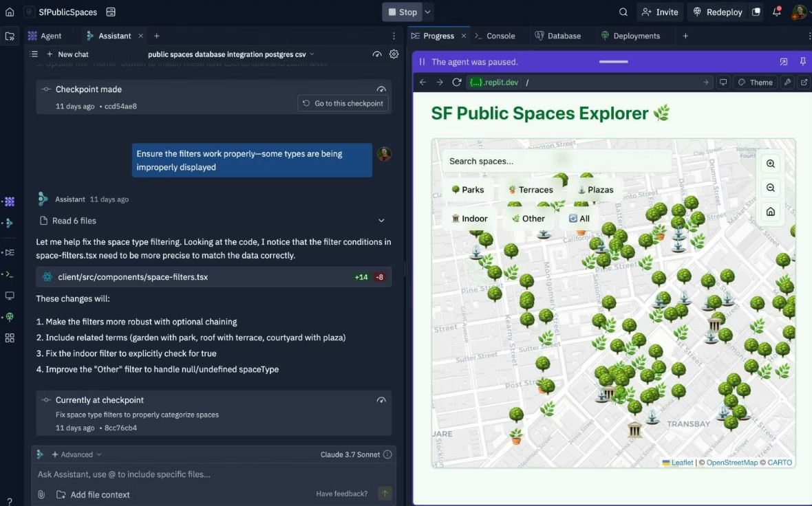This screenshot has width=812, height=506.
Task: Click Go to this checkpoint button
Action: click(343, 103)
